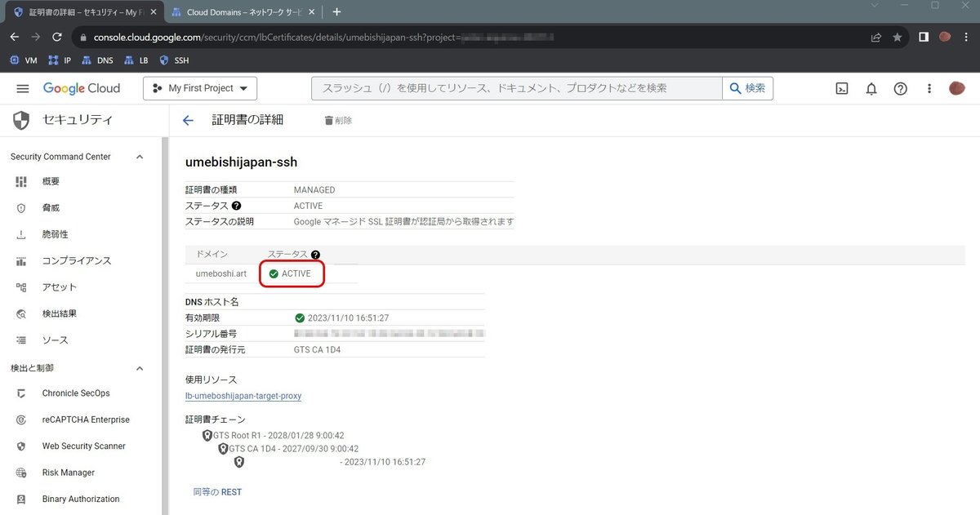Screen dimensions: 980x515
Task: Open the DNS bookmark
Action: point(98,60)
